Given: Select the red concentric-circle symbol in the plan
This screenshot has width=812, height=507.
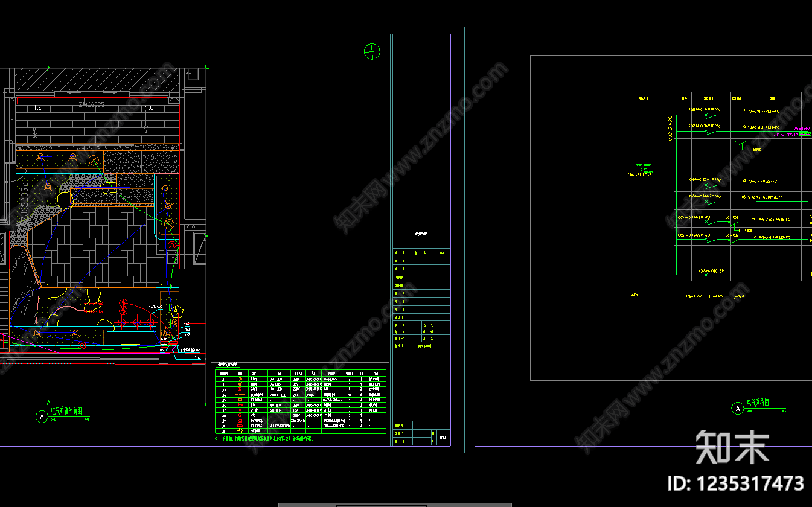Looking at the screenshot, I should [172, 246].
